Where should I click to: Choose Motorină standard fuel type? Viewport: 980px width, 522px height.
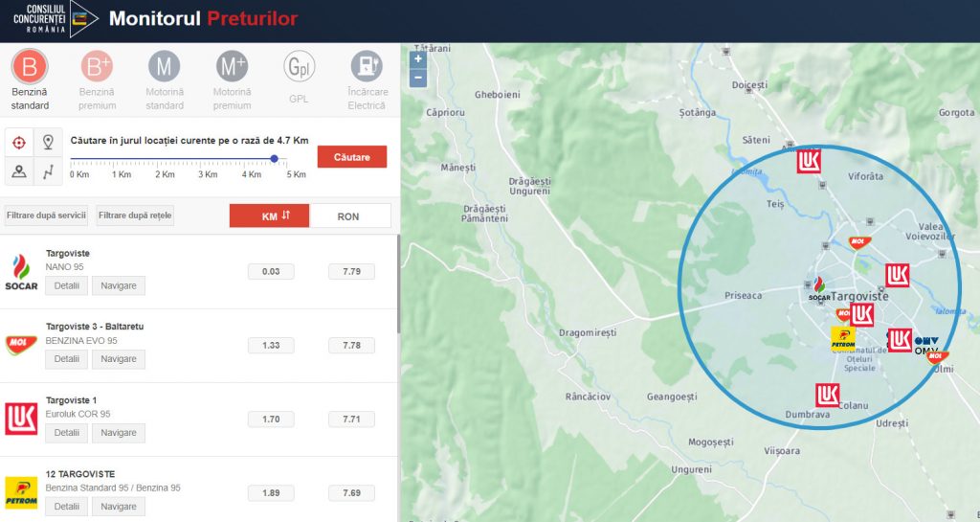164,68
